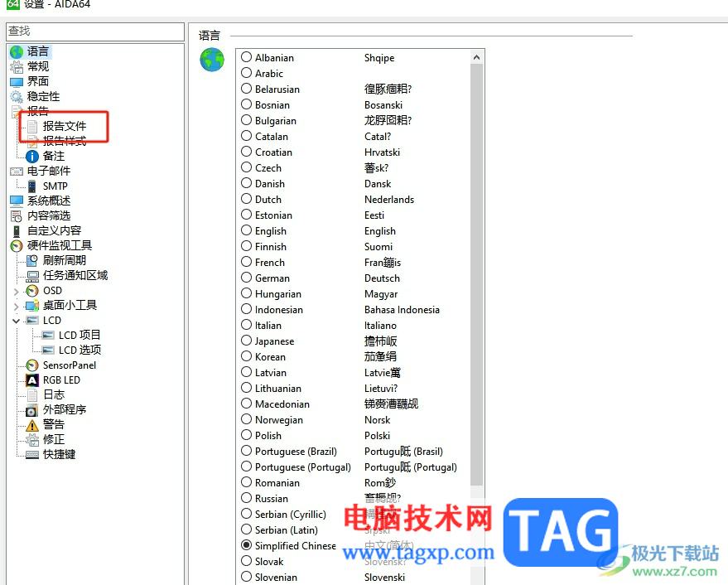The height and width of the screenshot is (585, 728).
Task: Click the 报告文件 page icon
Action: (32, 127)
